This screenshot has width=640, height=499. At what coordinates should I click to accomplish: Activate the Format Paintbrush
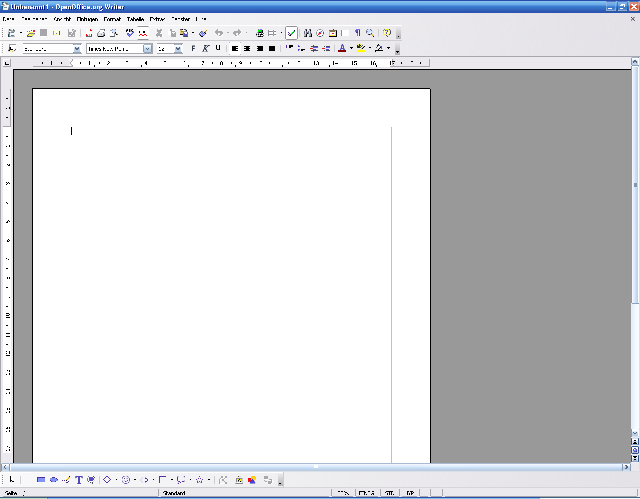pyautogui.click(x=203, y=33)
